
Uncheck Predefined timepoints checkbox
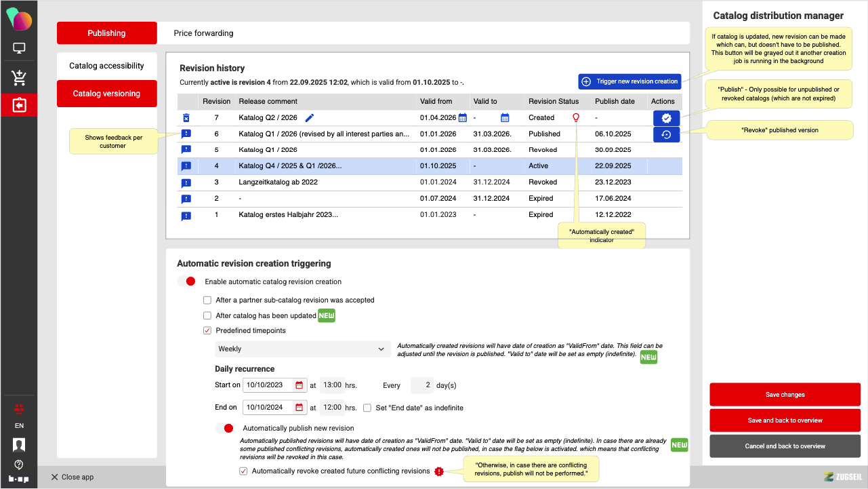pos(207,331)
